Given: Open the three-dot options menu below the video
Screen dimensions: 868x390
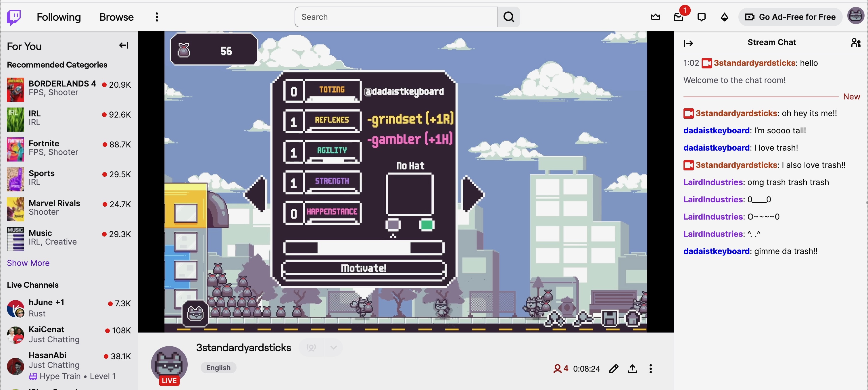Looking at the screenshot, I should click(x=651, y=368).
